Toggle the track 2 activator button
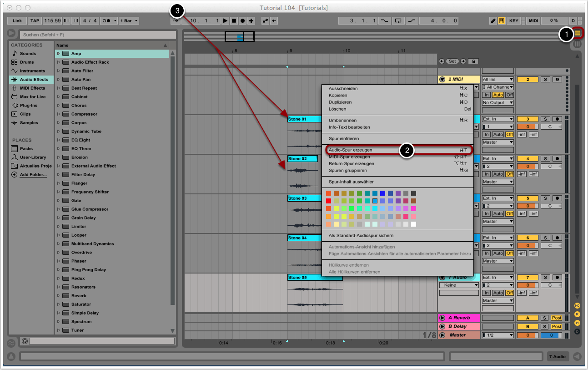588x370 pixels. click(x=528, y=80)
